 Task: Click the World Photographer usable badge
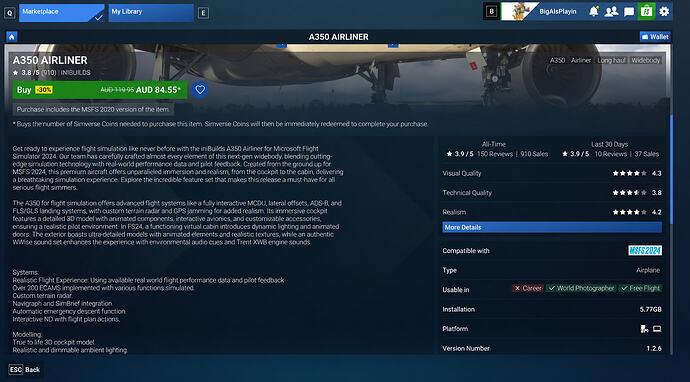point(581,288)
